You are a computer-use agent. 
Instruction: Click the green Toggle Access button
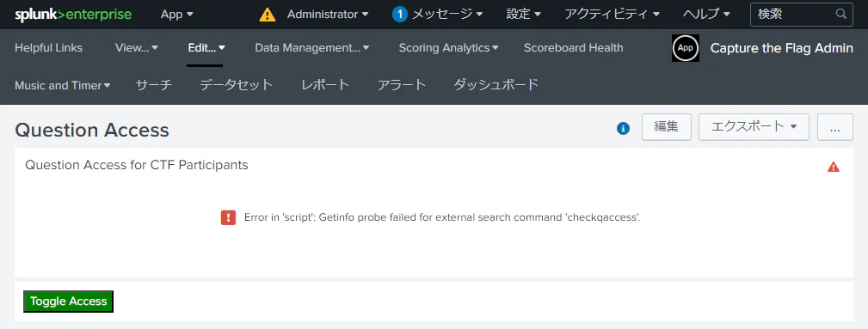click(69, 302)
